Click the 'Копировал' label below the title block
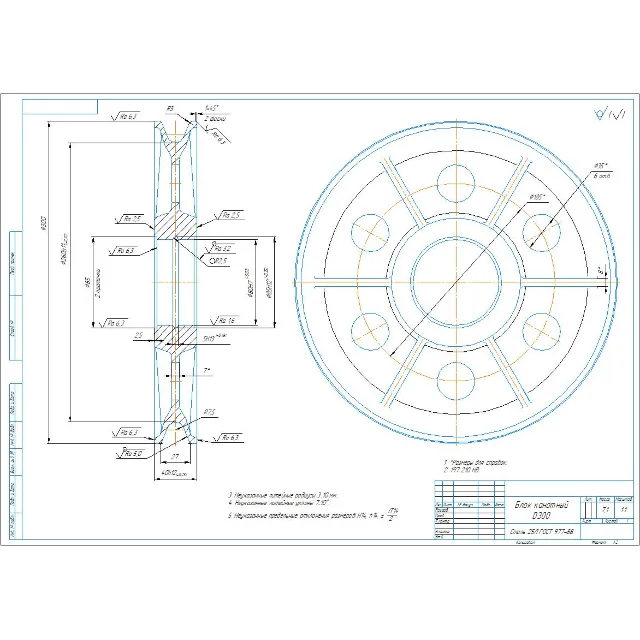The width and height of the screenshot is (640, 640). click(525, 542)
